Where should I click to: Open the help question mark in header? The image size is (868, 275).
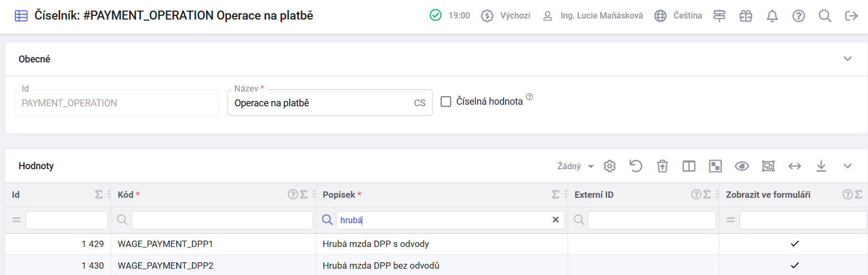click(x=799, y=16)
